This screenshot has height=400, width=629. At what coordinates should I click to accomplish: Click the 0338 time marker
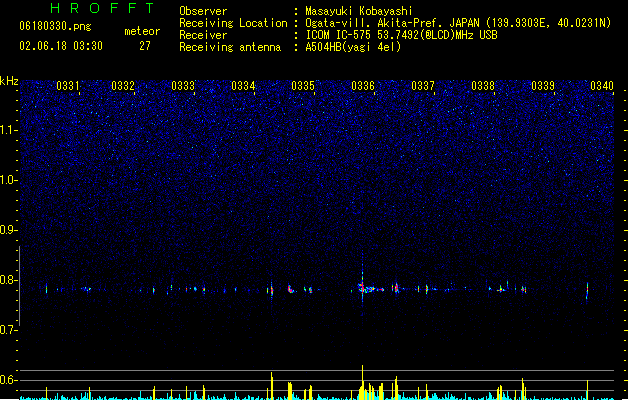[483, 86]
